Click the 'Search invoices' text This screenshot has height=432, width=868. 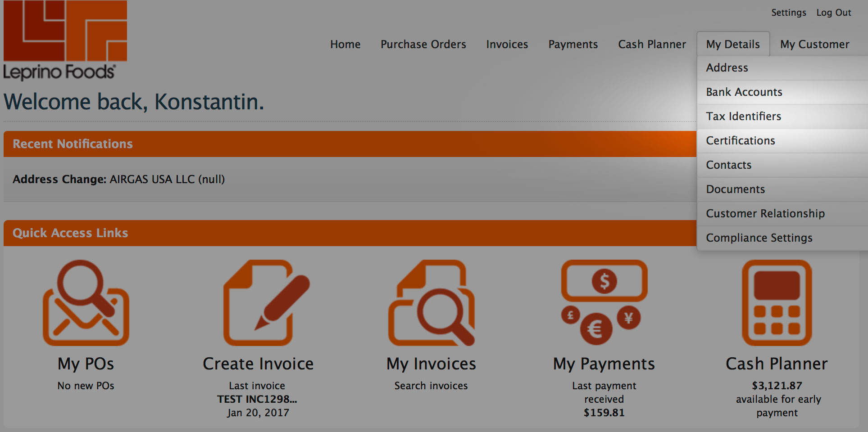(431, 386)
